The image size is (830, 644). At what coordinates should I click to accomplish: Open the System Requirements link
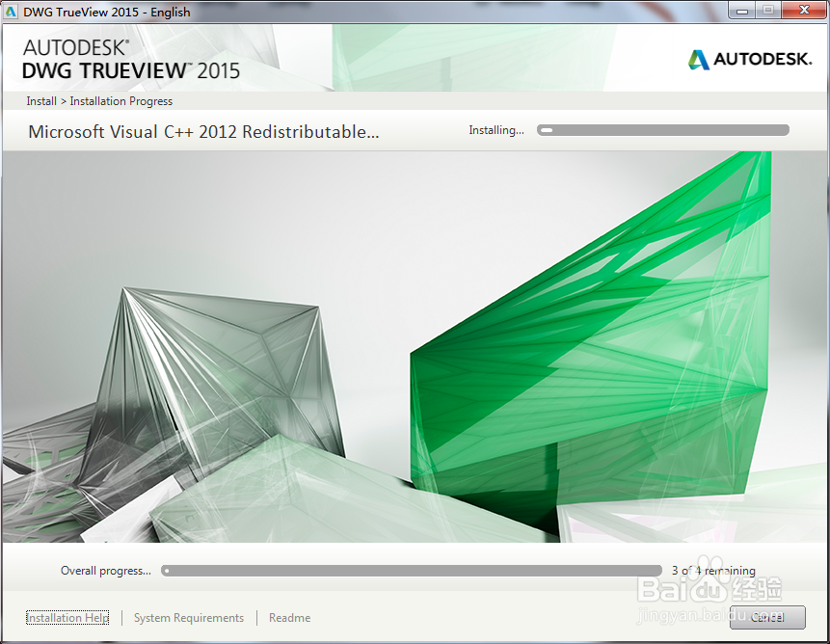[188, 618]
